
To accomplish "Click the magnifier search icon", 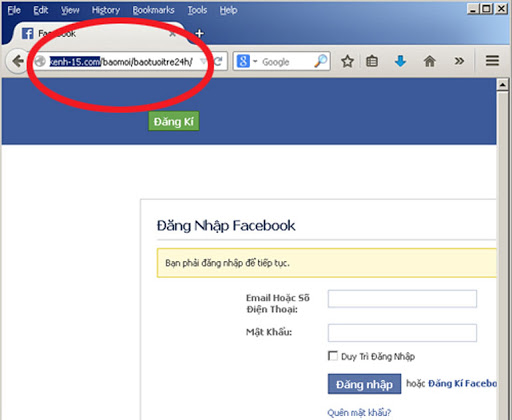I will 321,61.
